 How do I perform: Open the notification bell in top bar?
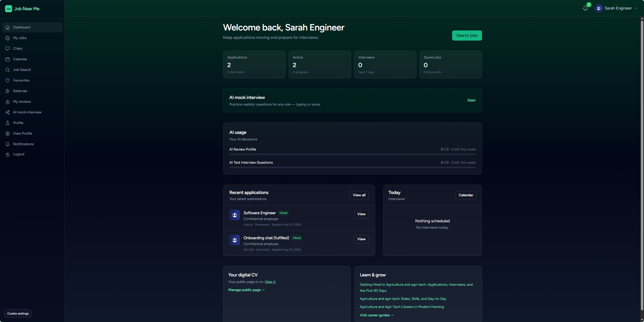tap(586, 8)
